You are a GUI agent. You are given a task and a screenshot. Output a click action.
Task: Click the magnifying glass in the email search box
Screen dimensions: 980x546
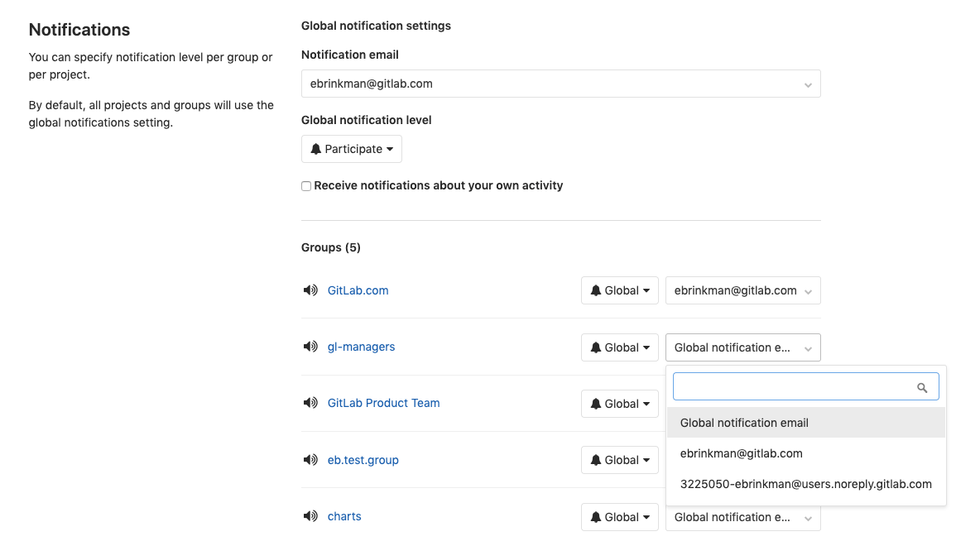922,386
